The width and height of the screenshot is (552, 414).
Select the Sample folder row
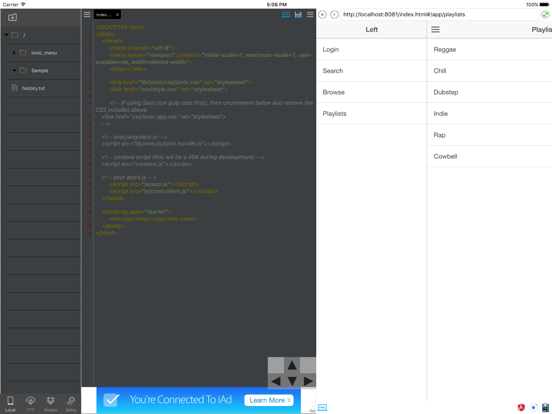pos(43,70)
